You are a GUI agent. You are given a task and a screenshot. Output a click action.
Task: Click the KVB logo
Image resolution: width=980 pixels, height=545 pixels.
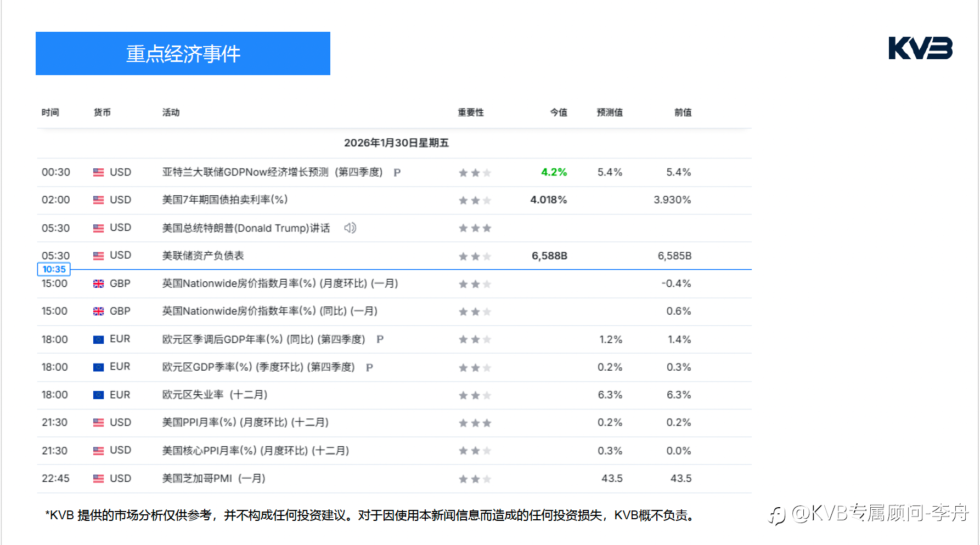[x=920, y=48]
